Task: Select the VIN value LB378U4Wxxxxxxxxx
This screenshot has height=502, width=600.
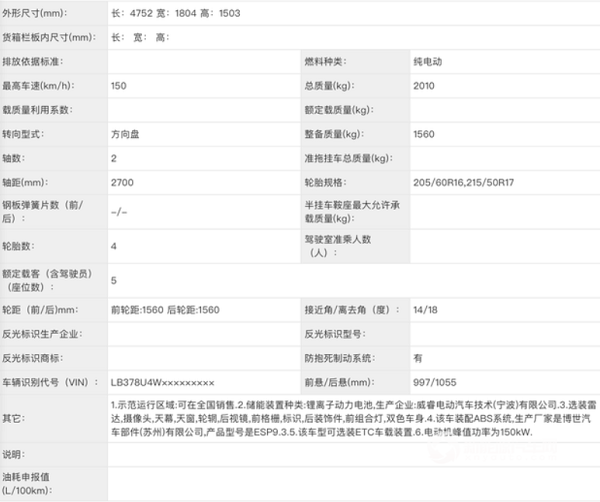Action: (163, 382)
